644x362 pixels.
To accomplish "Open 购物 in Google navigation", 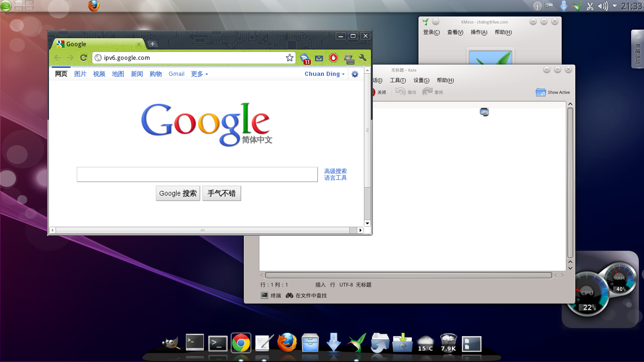I will pos(156,74).
